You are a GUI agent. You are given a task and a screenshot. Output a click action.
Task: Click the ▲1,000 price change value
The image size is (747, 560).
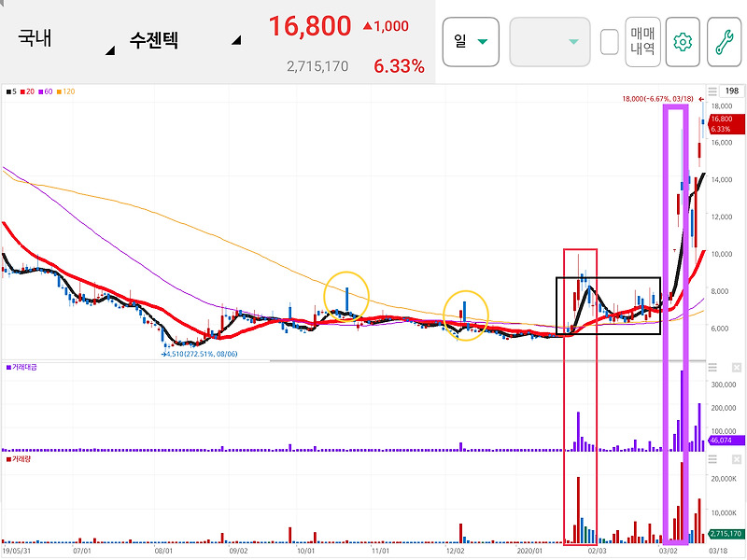[x=386, y=26]
